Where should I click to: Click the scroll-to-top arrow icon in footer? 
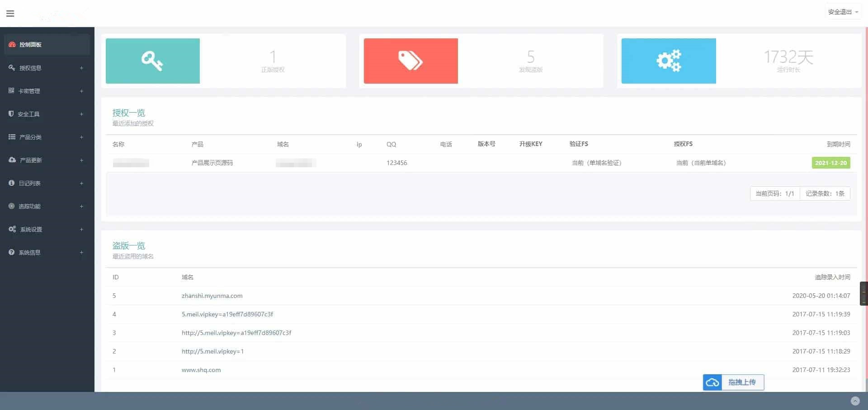coord(855,401)
